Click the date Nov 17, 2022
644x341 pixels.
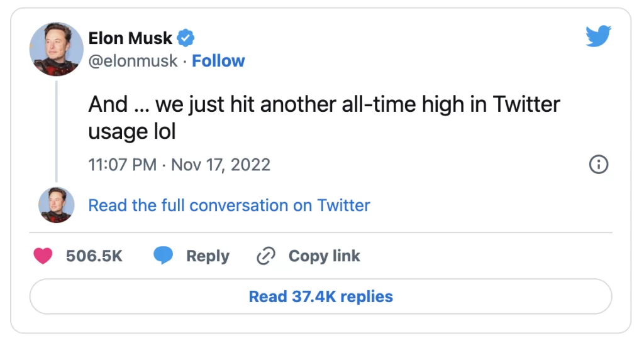(221, 165)
